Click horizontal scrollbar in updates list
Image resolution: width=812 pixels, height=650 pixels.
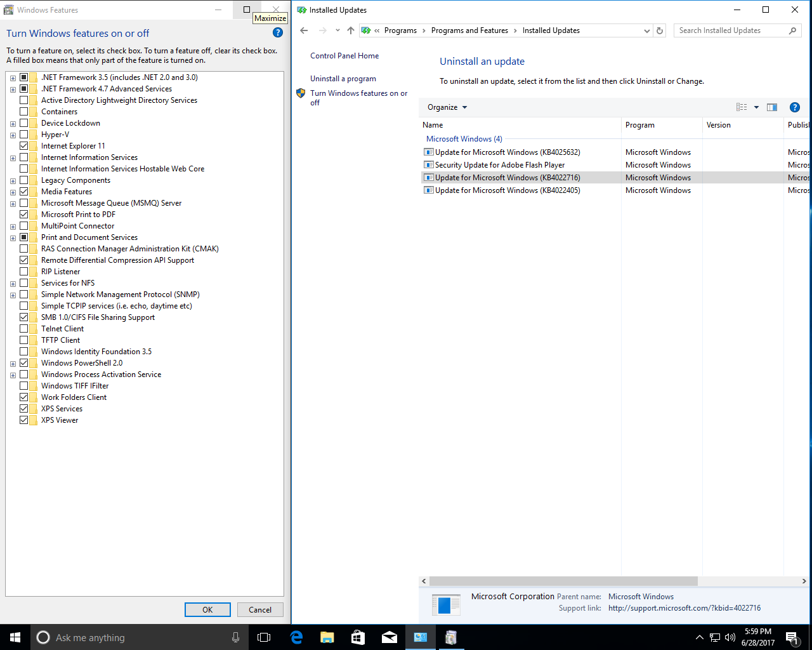coord(563,581)
